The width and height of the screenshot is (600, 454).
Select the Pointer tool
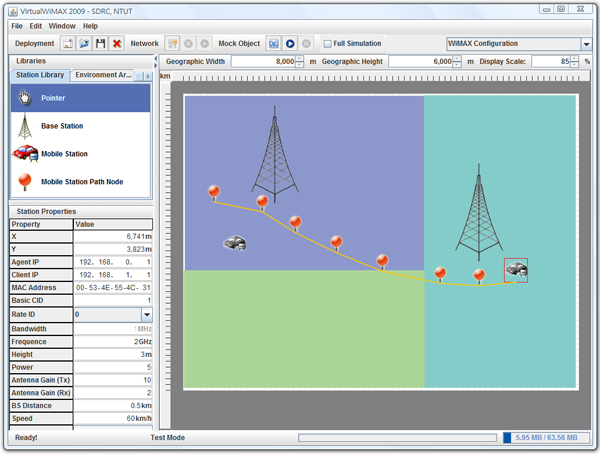point(81,98)
